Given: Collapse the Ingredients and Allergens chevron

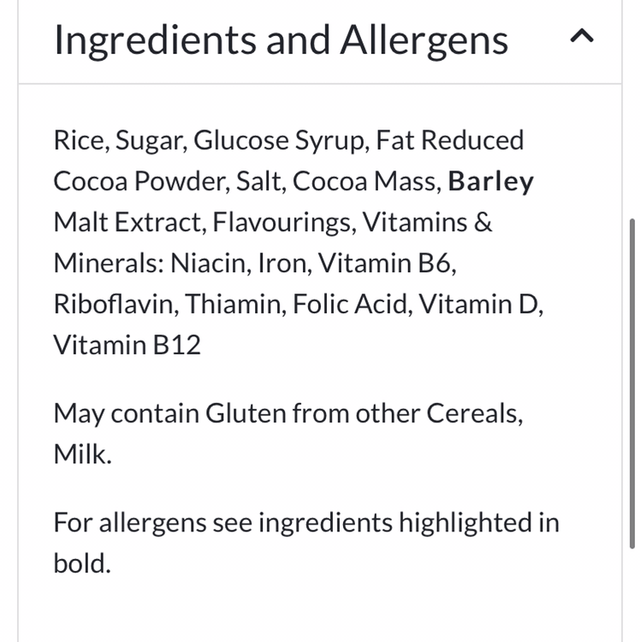Looking at the screenshot, I should pos(582,38).
